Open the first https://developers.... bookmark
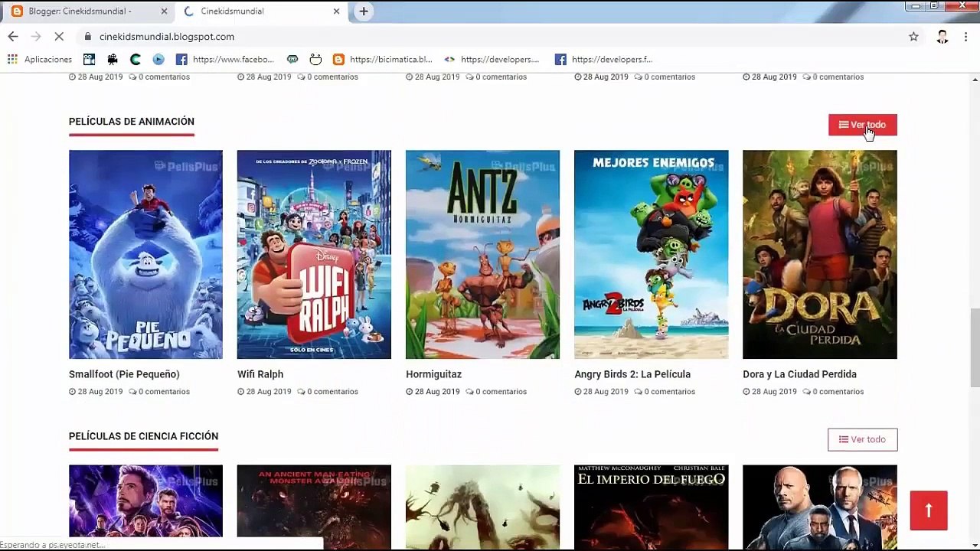Viewport: 980px width, 551px height. click(x=492, y=59)
